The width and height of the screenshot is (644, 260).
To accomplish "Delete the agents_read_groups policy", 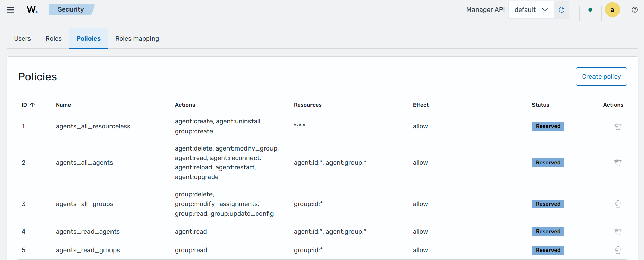I will (618, 250).
